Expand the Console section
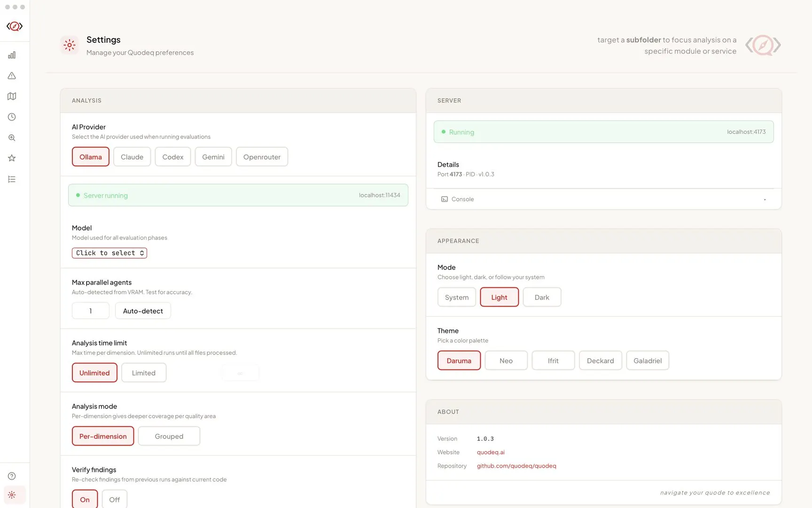This screenshot has height=508, width=812. tap(603, 199)
